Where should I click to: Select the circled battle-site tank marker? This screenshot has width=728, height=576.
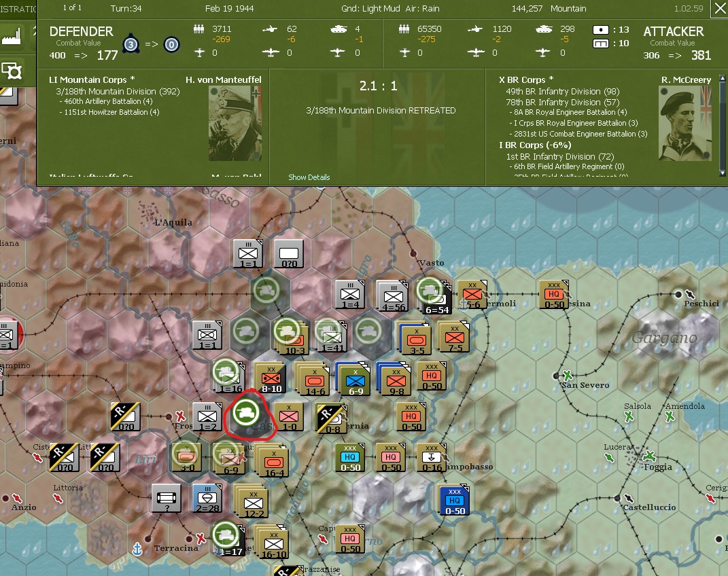click(246, 412)
